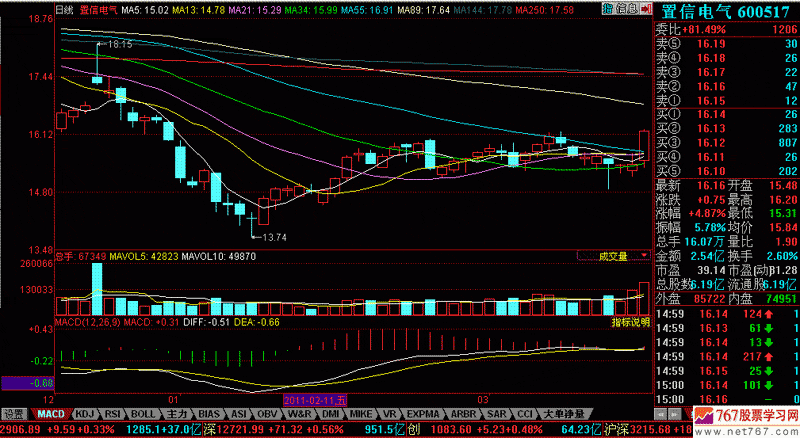Select the KDJ indicator tab

tap(83, 413)
